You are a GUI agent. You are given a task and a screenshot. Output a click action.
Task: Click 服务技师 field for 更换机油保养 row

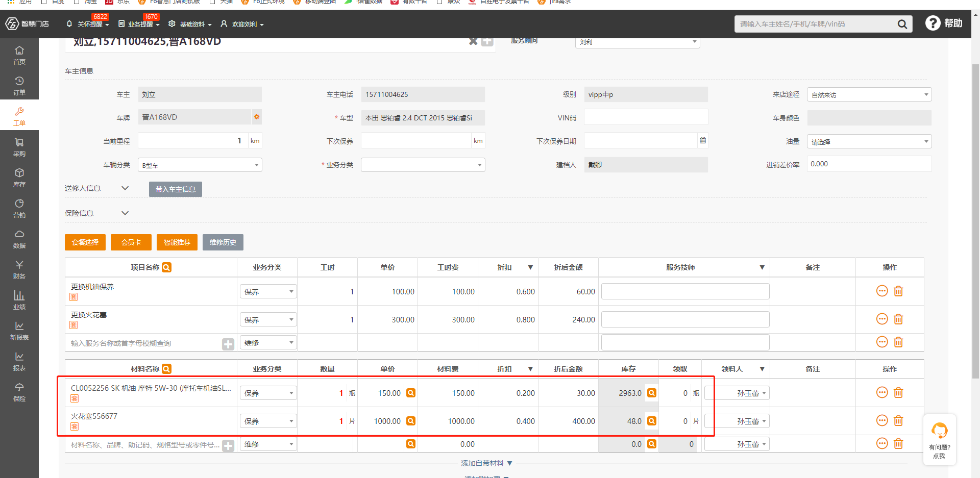(685, 291)
